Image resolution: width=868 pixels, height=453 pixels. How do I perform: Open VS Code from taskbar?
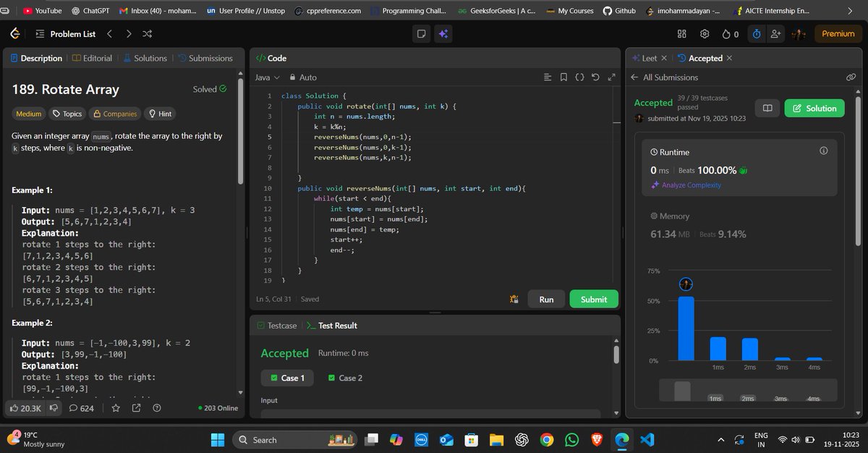click(647, 440)
